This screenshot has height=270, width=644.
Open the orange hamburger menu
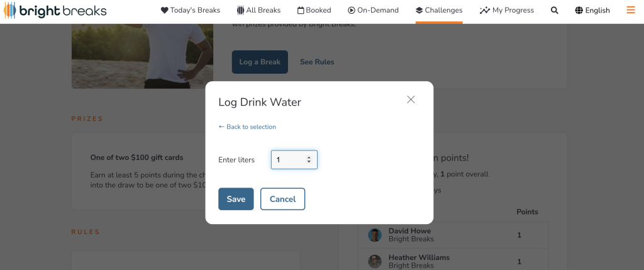631,10
